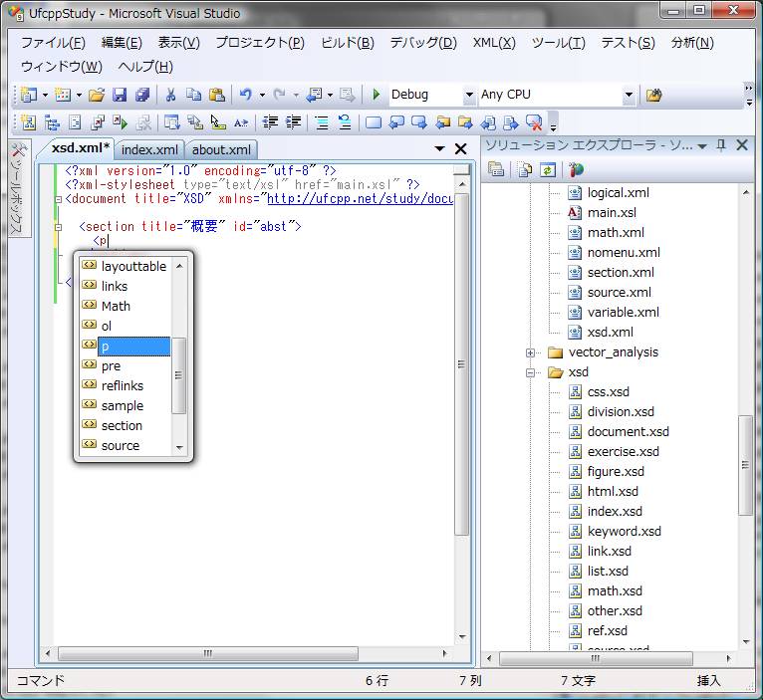763x700 pixels.
Task: Click the Save All icon
Action: (142, 95)
